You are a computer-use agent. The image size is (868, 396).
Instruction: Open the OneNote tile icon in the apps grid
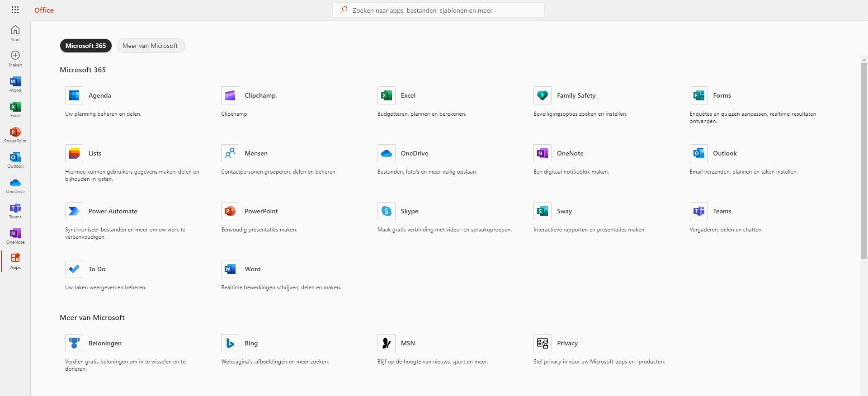pos(542,153)
